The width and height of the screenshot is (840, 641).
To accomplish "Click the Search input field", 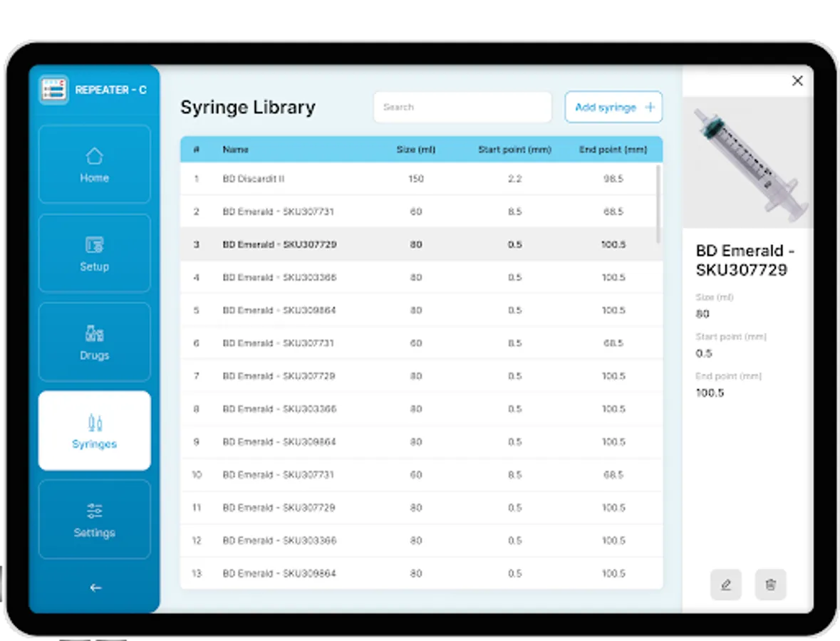I will [462, 107].
